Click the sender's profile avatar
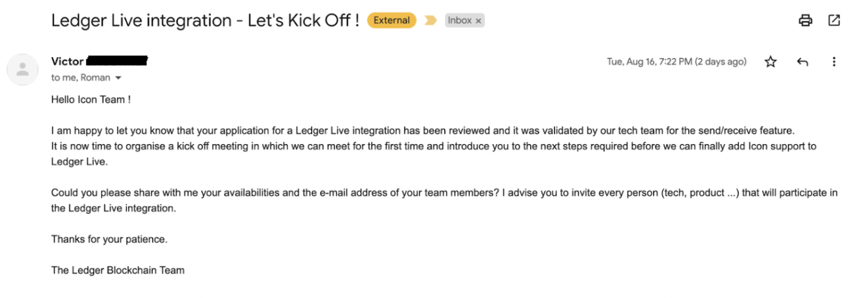 click(22, 69)
